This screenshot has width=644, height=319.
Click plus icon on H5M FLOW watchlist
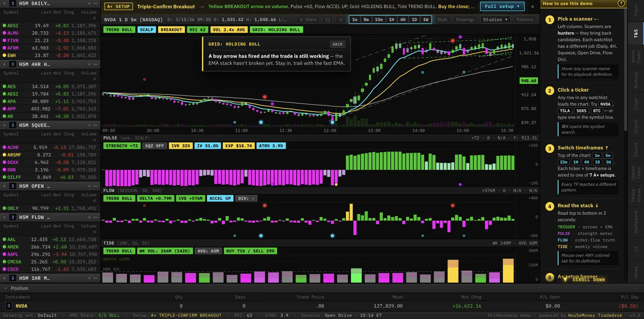(x=89, y=217)
